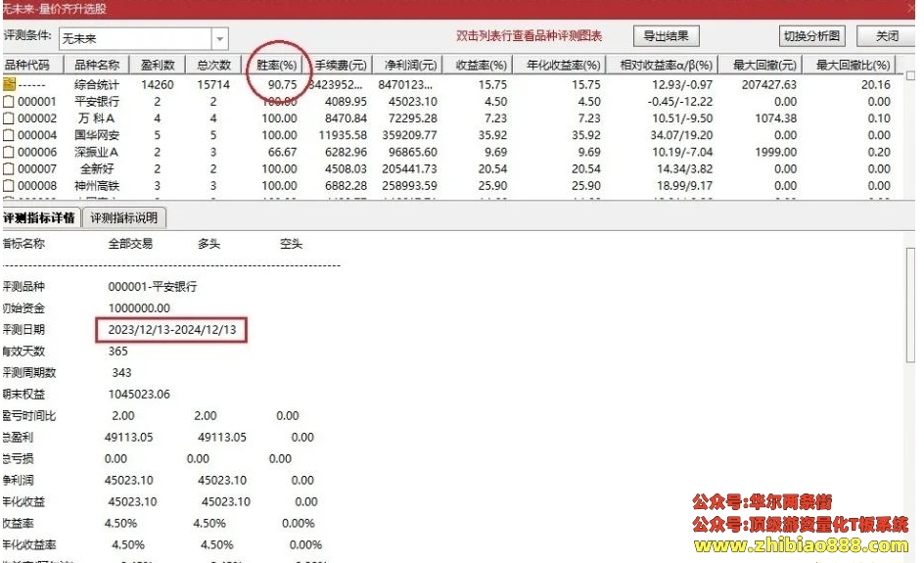Click the 导出结果 button

pyautogui.click(x=666, y=36)
